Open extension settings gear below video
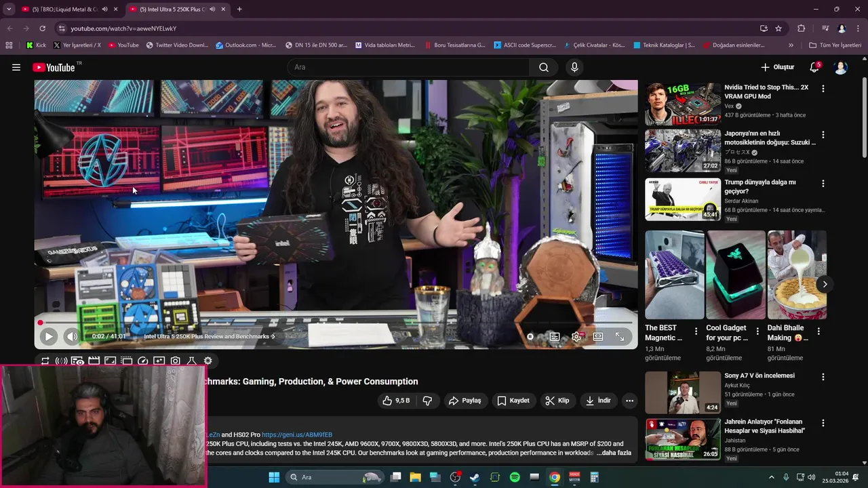This screenshot has width=868, height=488. tap(208, 361)
